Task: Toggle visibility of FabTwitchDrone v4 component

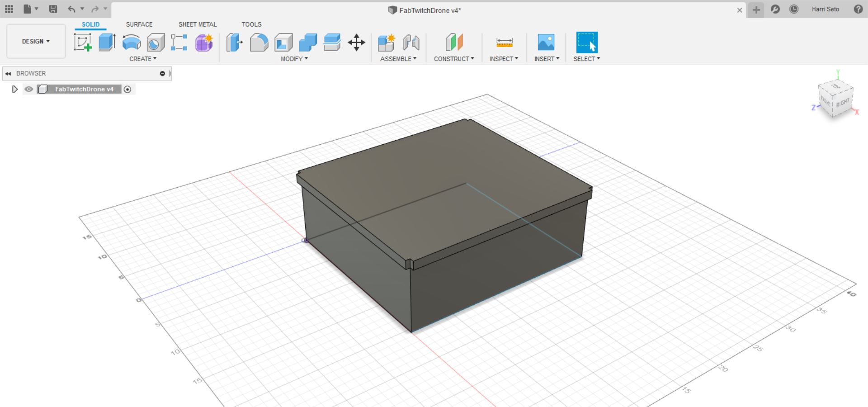Action: pyautogui.click(x=29, y=89)
